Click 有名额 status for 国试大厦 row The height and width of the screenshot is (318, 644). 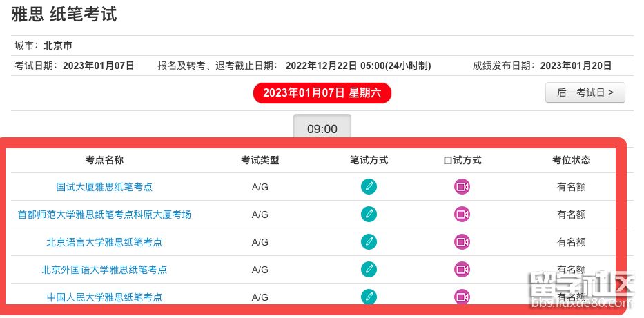tap(571, 187)
